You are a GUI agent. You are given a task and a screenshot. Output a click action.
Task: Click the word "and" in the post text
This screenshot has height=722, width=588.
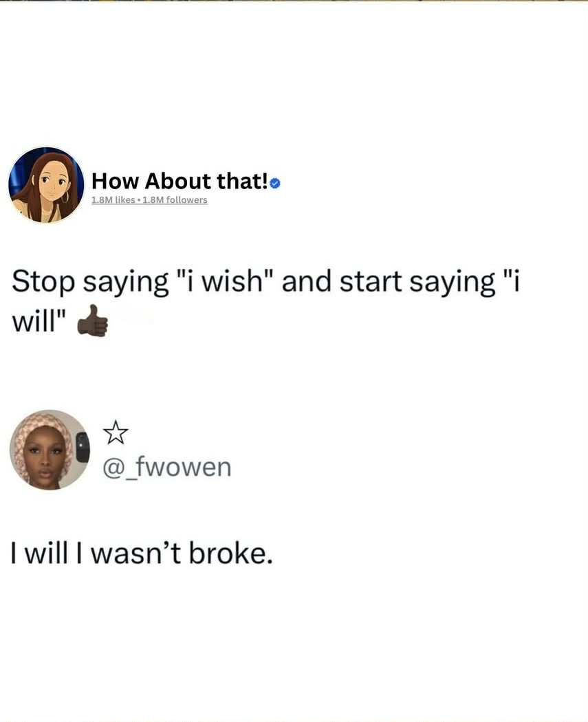(306, 281)
